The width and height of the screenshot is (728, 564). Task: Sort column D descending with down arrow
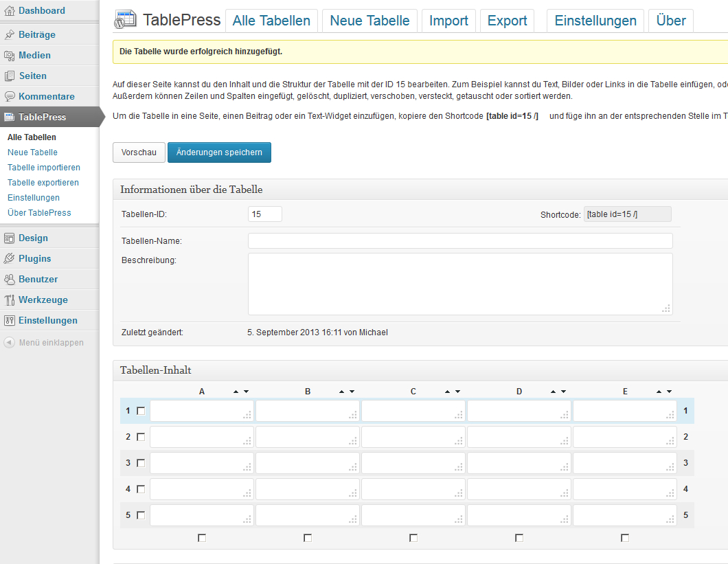[564, 392]
